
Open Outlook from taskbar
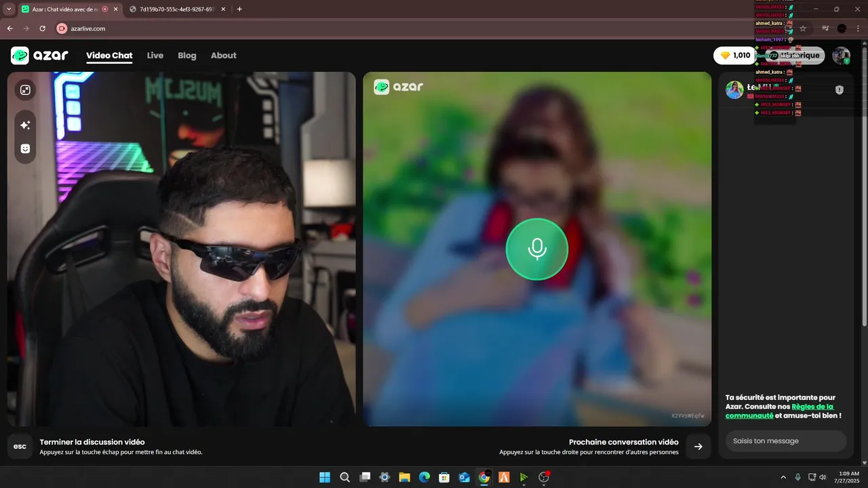(465, 477)
